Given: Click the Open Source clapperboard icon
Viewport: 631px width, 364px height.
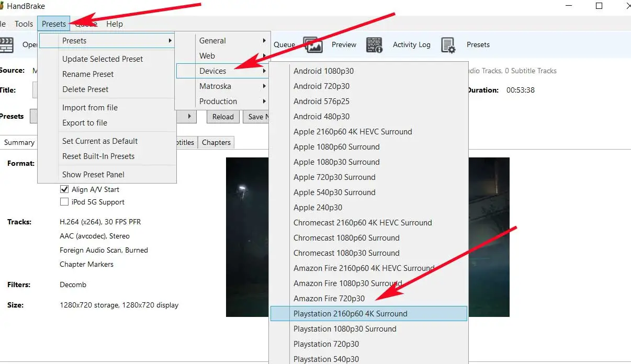Looking at the screenshot, I should coord(6,45).
